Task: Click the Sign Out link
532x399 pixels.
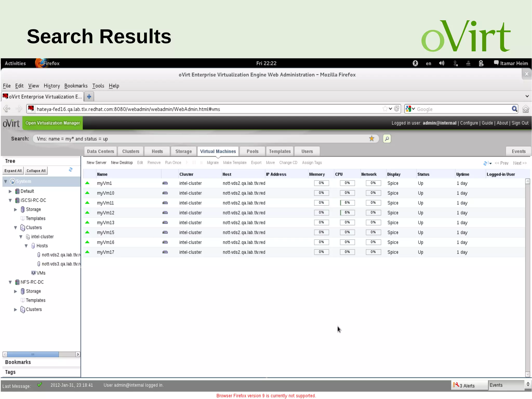Action: click(520, 123)
